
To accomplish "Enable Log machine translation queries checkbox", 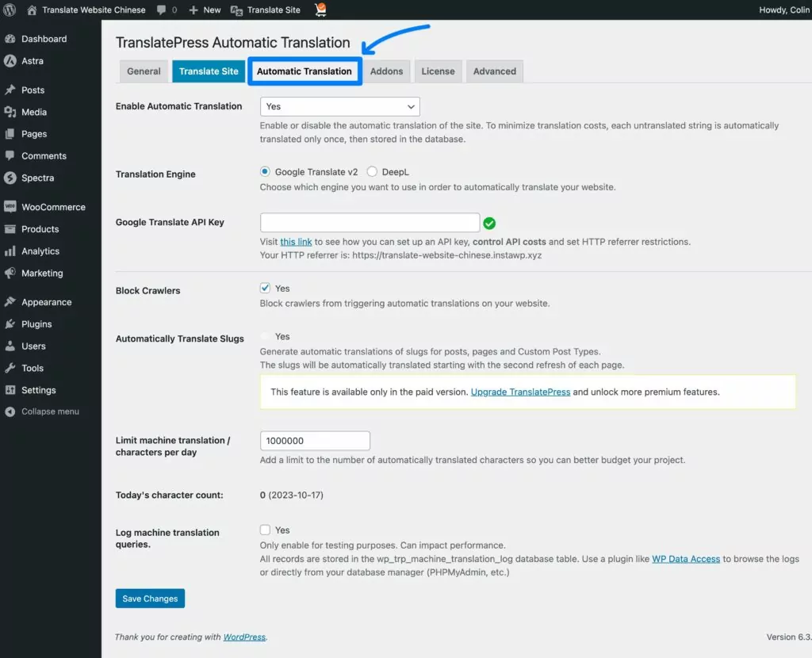I will click(x=265, y=530).
